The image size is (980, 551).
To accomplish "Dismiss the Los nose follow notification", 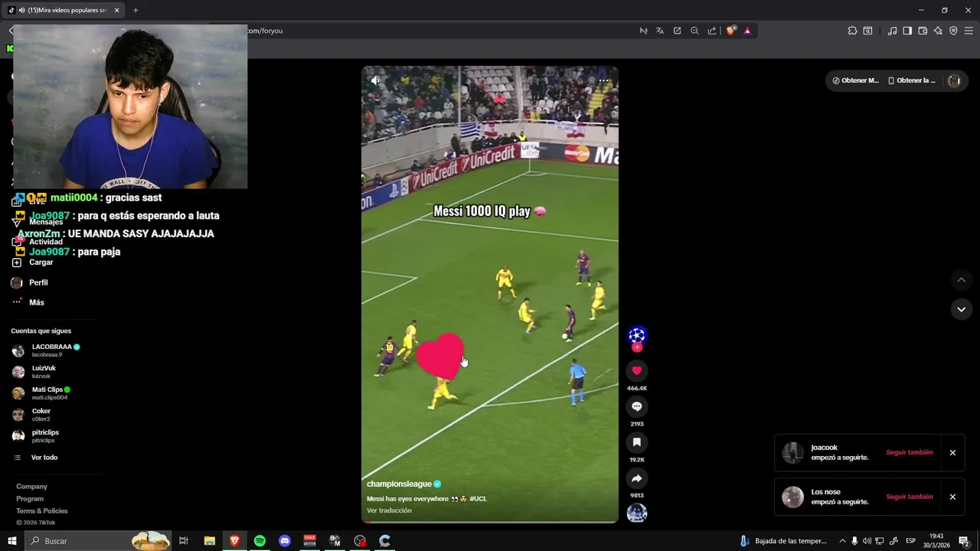I will point(952,497).
